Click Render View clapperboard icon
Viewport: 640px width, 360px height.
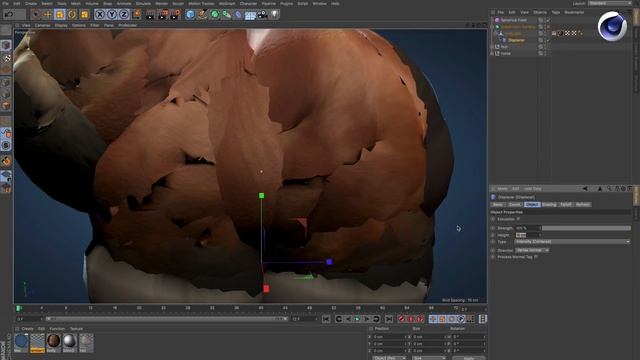[150, 15]
